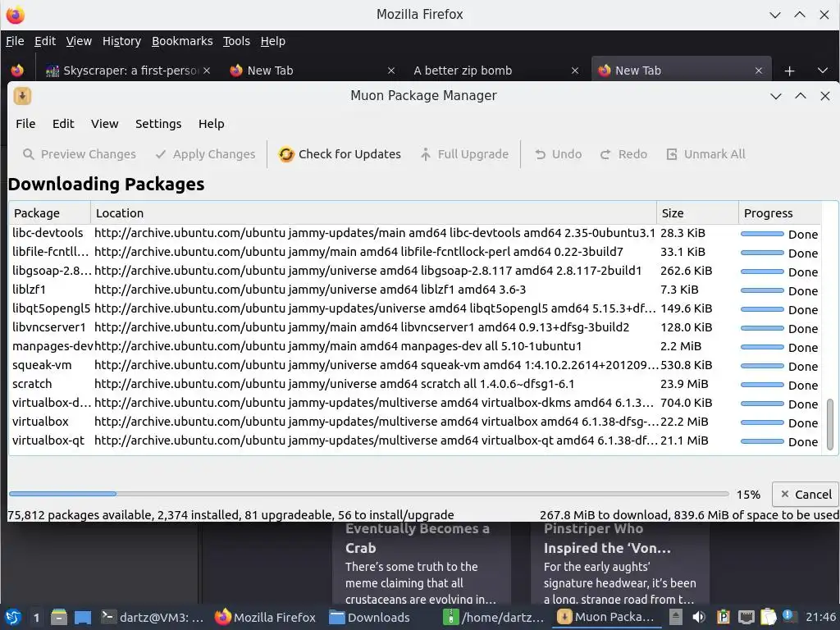Open Firefox History menu
The image size is (840, 630).
point(121,41)
